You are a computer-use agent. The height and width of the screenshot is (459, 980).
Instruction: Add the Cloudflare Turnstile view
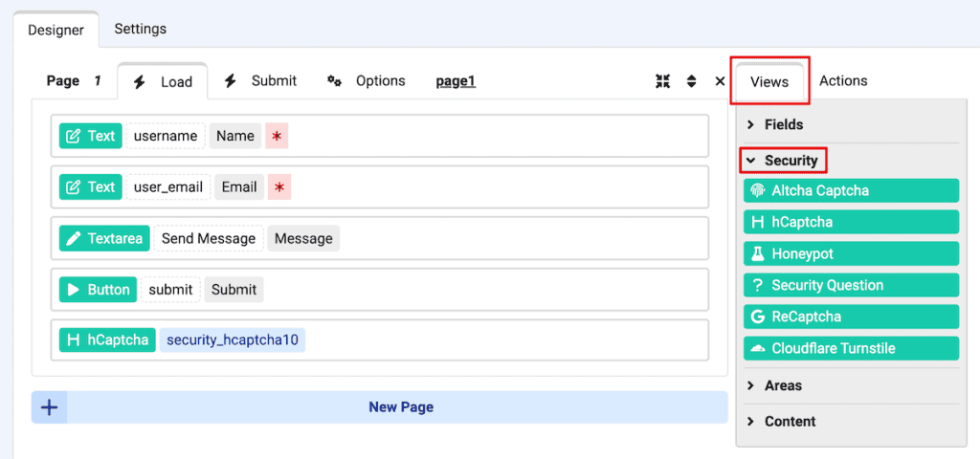851,348
